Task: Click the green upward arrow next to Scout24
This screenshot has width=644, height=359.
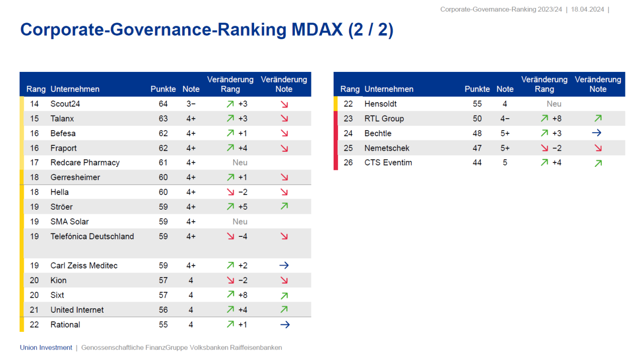Action: pos(230,104)
